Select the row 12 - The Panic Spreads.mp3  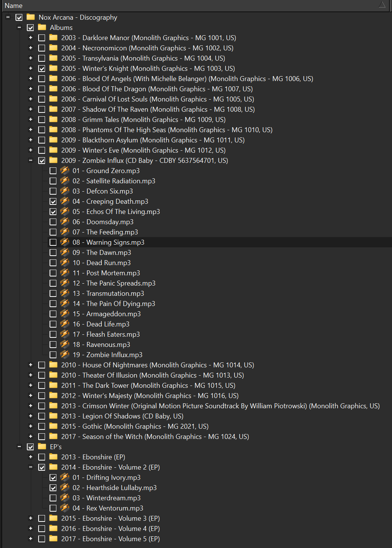(x=114, y=283)
